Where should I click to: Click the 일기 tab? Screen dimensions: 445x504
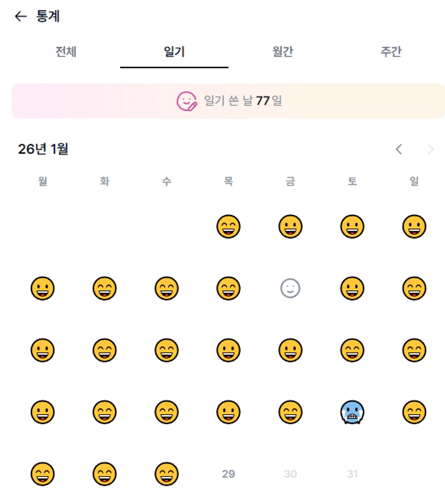pyautogui.click(x=174, y=52)
